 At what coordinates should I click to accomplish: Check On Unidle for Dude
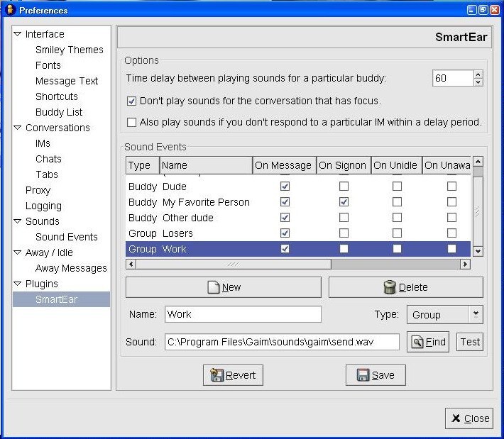point(397,187)
